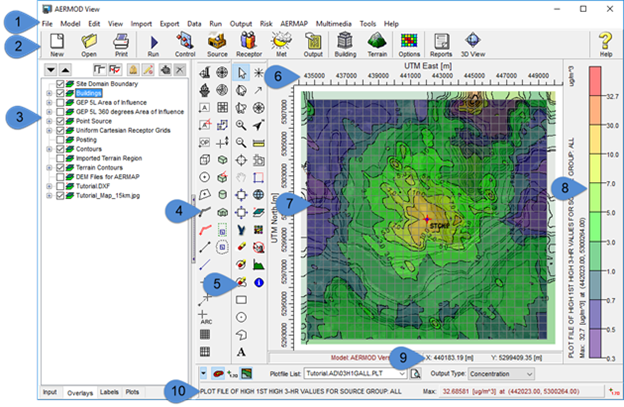The height and width of the screenshot is (407, 624).
Task: Expand the Contours tree node
Action: point(49,149)
